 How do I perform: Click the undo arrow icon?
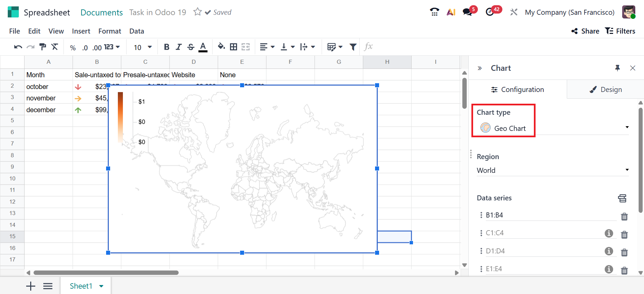[18, 47]
